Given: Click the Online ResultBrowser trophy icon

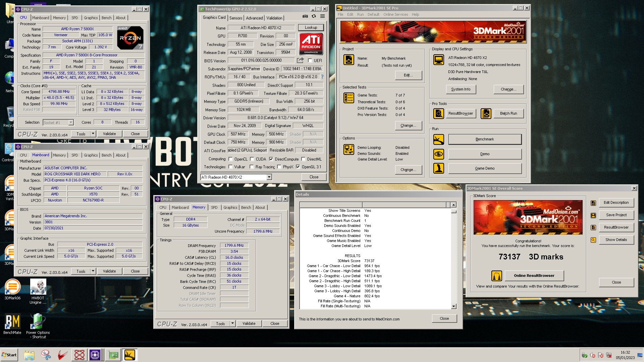Looking at the screenshot, I should tap(497, 276).
